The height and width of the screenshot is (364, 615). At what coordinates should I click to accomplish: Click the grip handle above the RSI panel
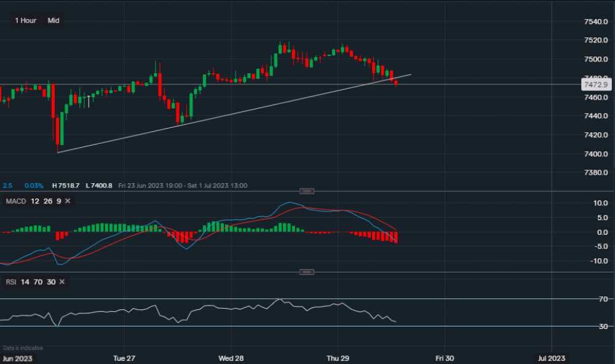306,271
